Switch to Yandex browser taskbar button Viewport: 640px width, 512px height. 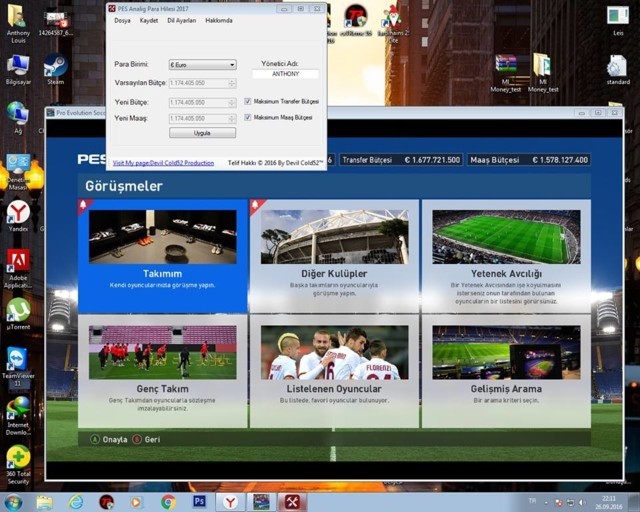tap(230, 502)
